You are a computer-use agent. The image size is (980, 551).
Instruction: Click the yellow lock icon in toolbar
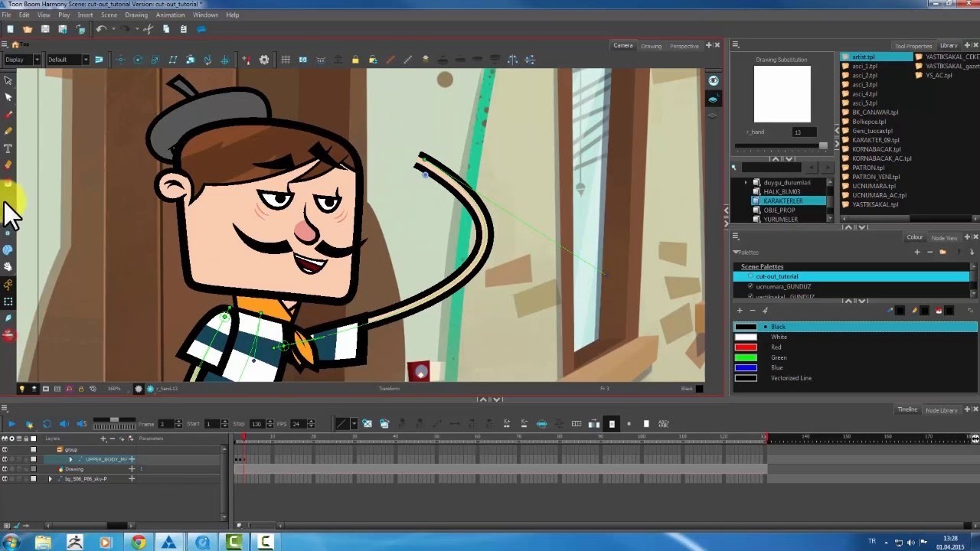pyautogui.click(x=355, y=60)
